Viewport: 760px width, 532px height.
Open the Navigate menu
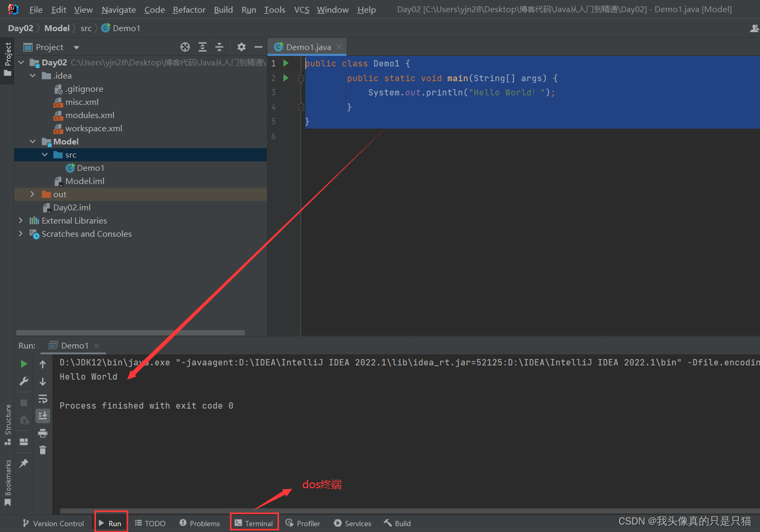tap(119, 9)
